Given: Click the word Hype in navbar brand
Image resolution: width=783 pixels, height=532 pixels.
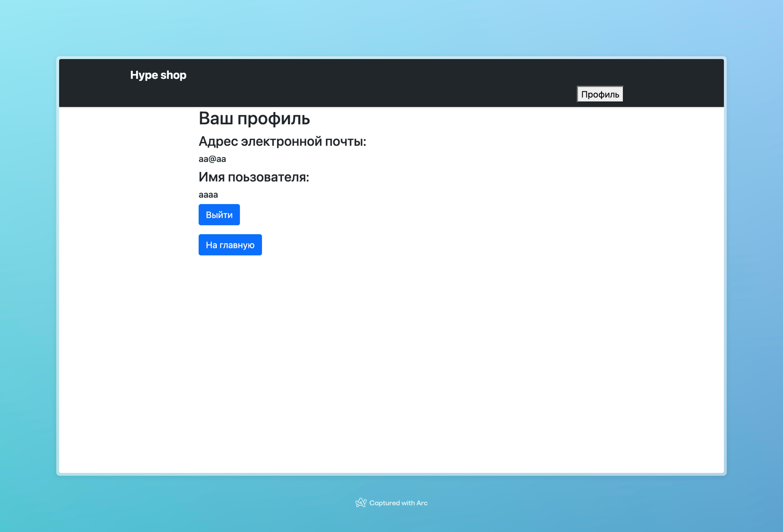Looking at the screenshot, I should [144, 75].
